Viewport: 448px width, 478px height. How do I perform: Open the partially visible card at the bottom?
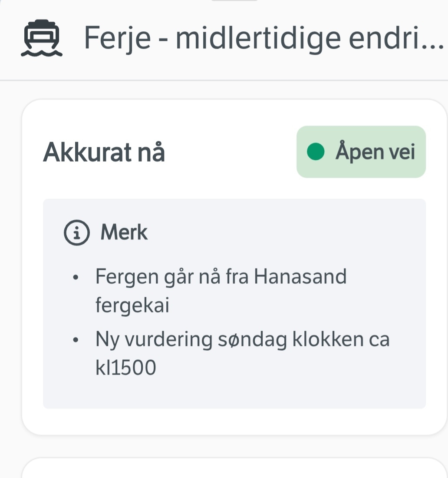point(234,468)
